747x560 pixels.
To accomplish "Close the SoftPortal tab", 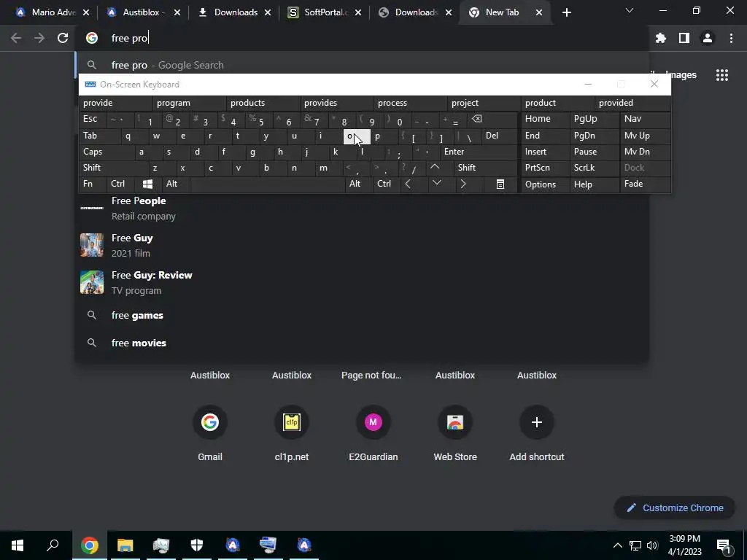I will 357,12.
